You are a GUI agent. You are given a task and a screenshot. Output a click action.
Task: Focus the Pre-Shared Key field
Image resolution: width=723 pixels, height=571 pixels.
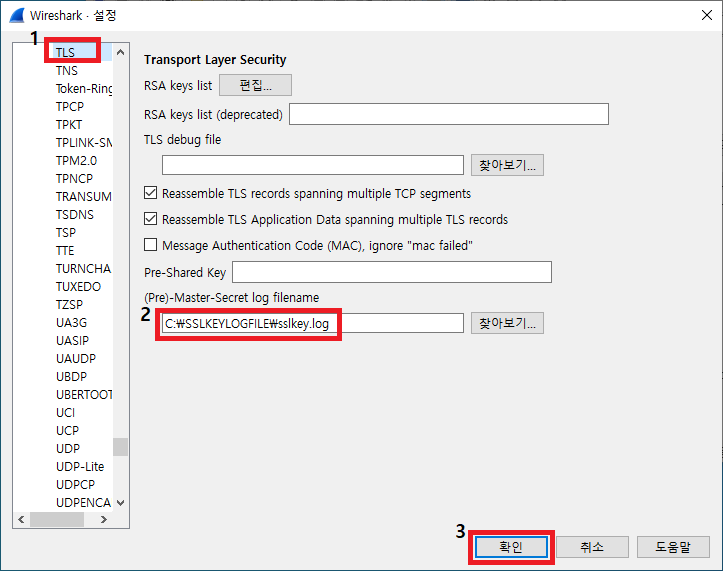(x=391, y=272)
